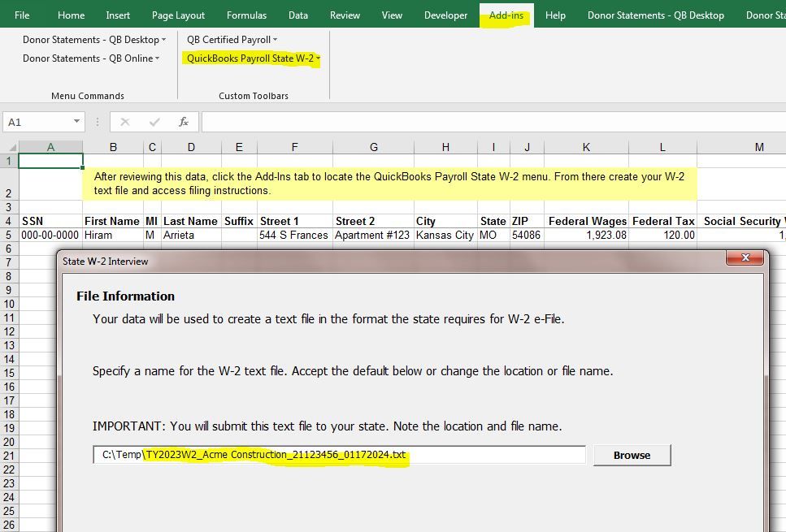Screen dimensions: 786x532
Task: Select column F header
Action: pos(295,147)
